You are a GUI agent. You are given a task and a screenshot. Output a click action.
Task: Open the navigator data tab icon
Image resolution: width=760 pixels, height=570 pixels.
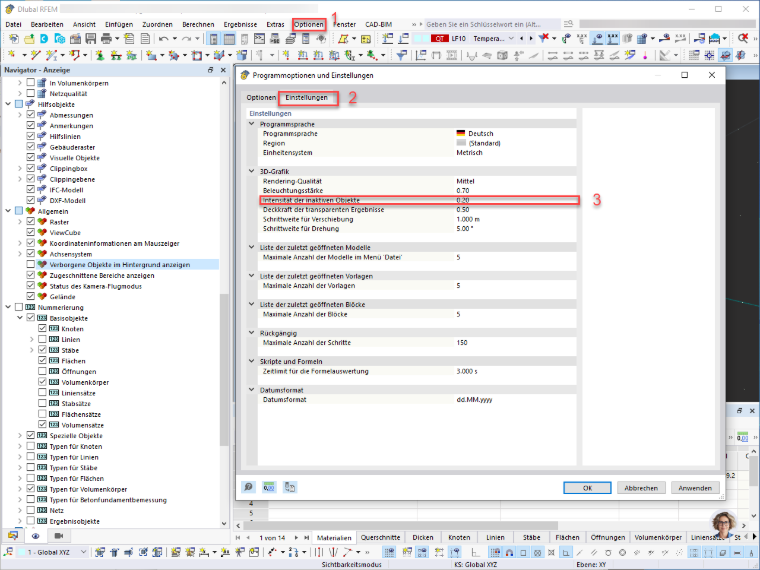[x=13, y=536]
